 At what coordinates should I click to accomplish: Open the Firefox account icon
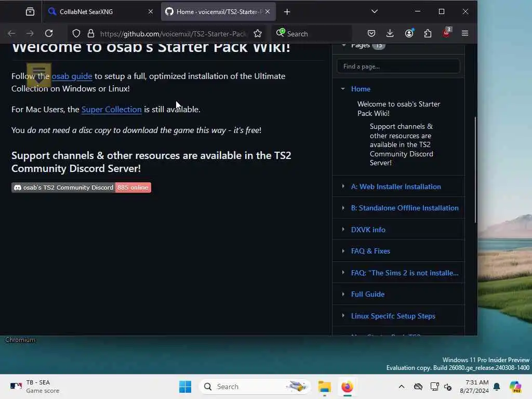pos(409,33)
